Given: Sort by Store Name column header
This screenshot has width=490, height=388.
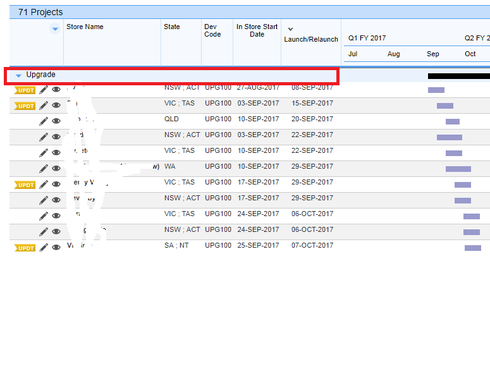Looking at the screenshot, I should tap(85, 27).
